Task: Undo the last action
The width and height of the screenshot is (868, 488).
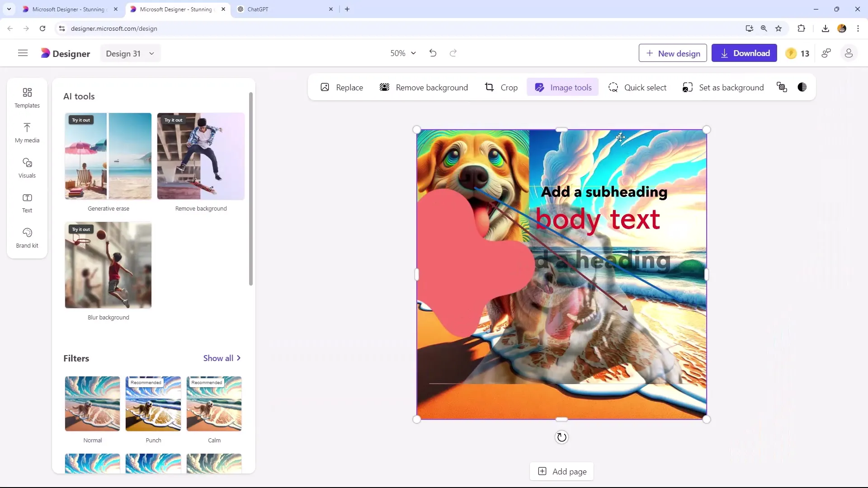Action: click(433, 53)
